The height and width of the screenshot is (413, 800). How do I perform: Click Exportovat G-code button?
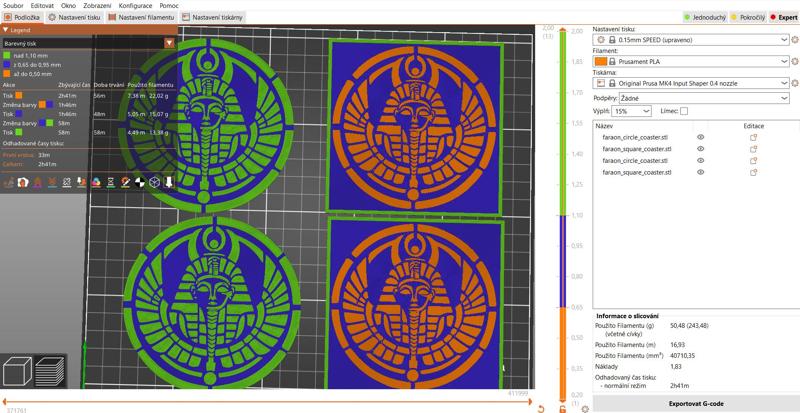point(696,403)
